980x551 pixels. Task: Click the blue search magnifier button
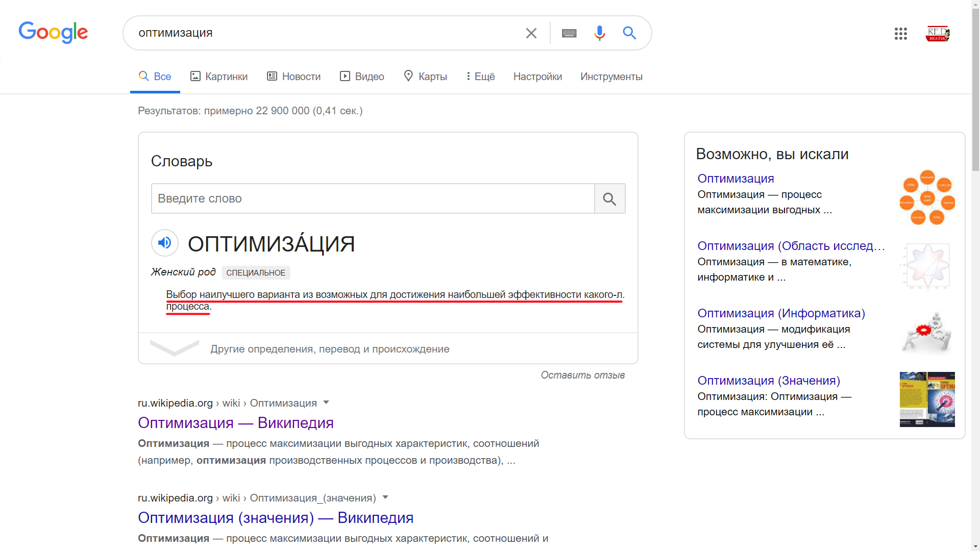click(x=629, y=33)
